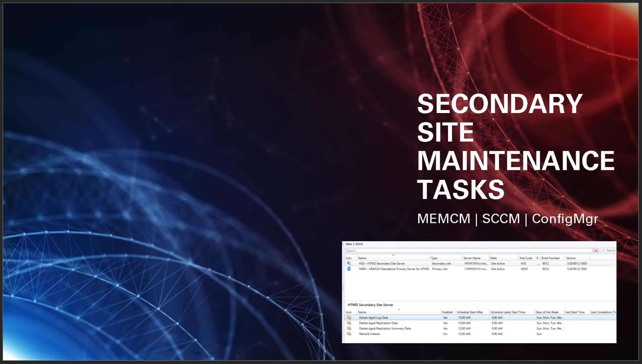Click the MEM primary site row icon
Screen dimensions: 642x364
349,269
